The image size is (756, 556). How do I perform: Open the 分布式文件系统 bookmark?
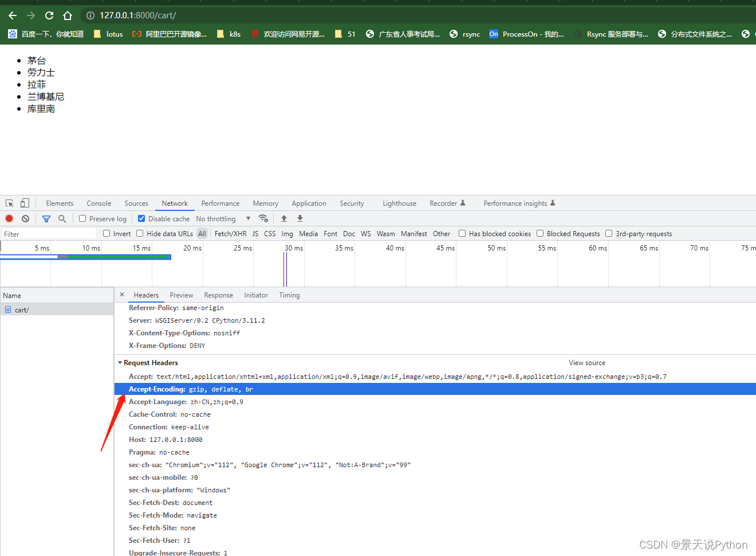point(695,34)
